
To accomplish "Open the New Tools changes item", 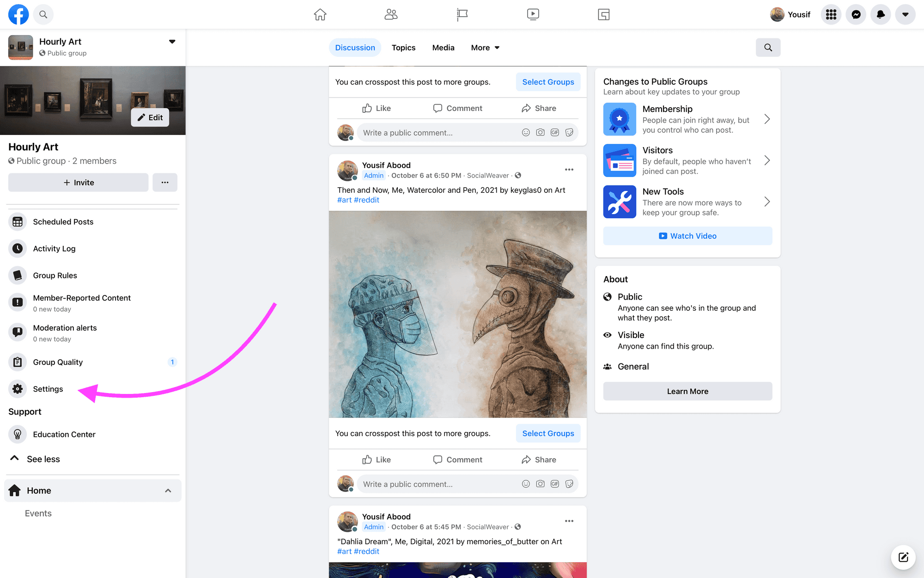I will tap(687, 202).
